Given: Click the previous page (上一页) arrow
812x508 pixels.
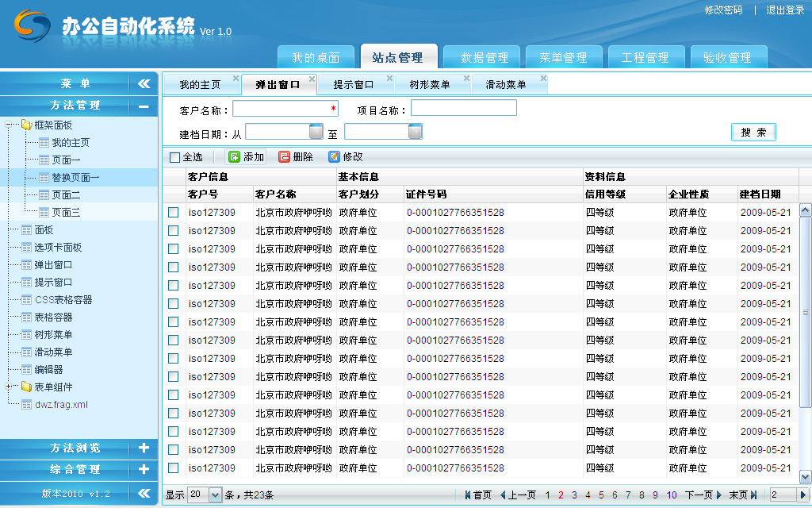Looking at the screenshot, I should [x=502, y=495].
